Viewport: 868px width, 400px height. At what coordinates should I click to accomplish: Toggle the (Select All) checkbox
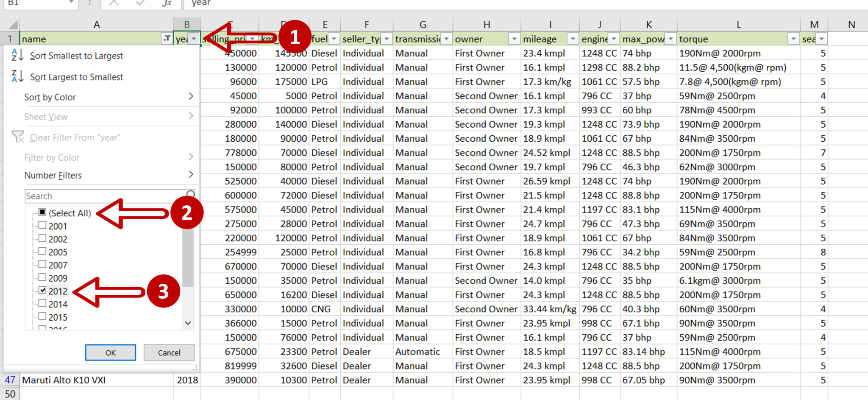point(42,212)
